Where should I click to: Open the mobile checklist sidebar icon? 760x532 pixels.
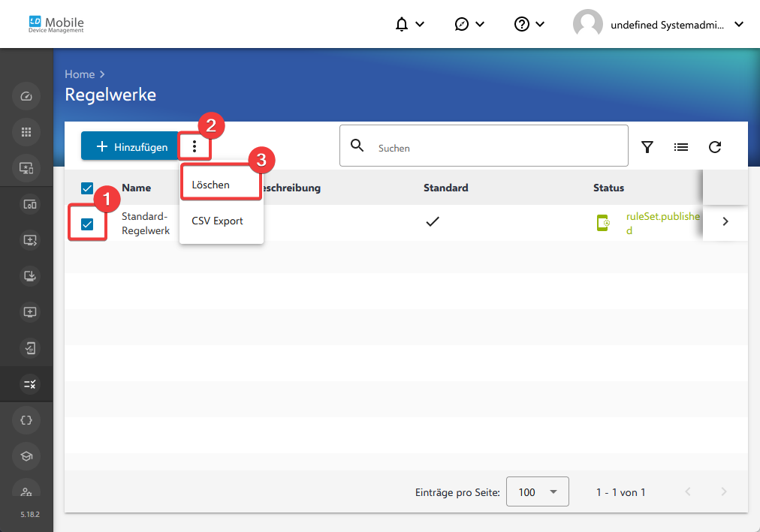point(30,348)
